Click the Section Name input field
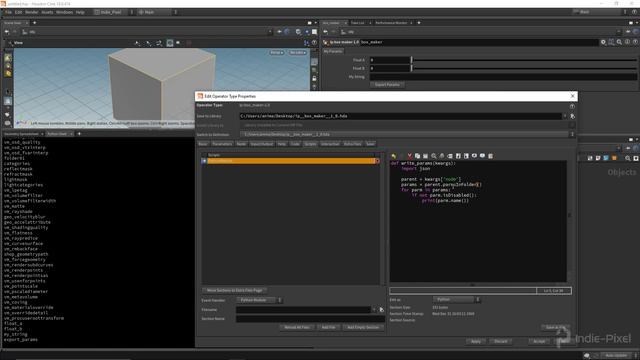Image resolution: width=640 pixels, height=360 pixels. (x=310, y=319)
